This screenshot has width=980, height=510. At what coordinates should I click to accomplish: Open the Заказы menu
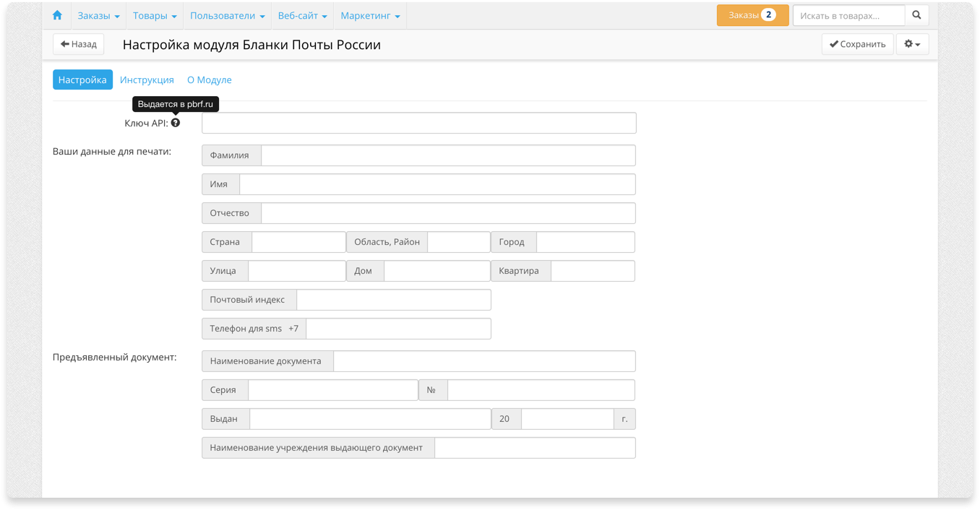98,15
